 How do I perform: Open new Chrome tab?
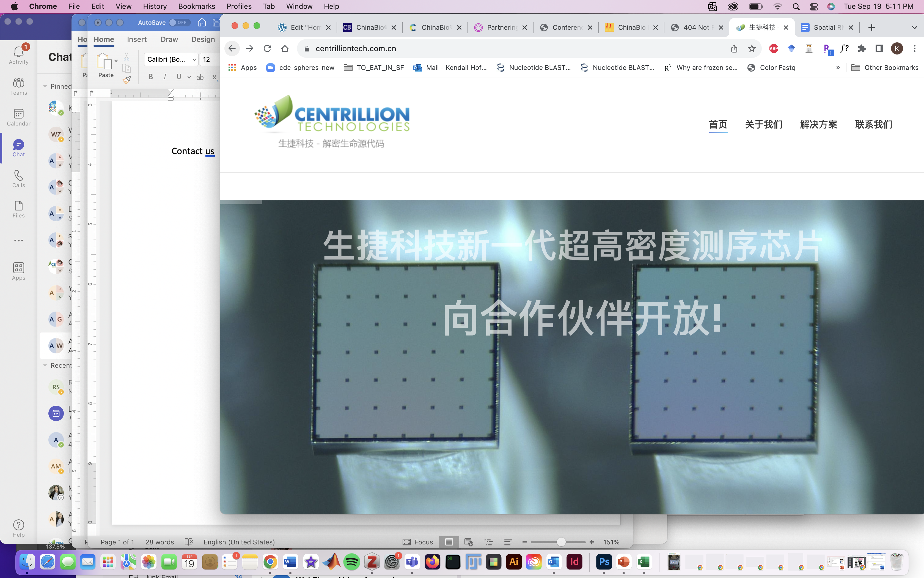pos(872,28)
